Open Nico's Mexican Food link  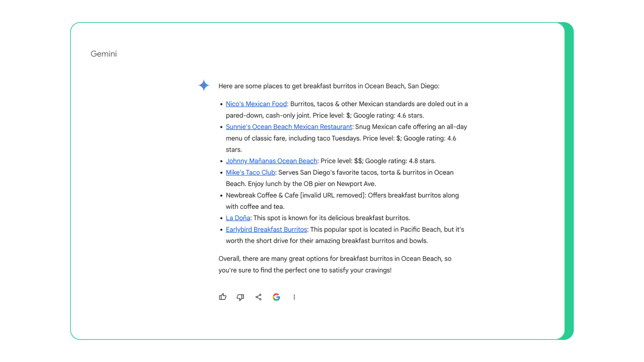tap(256, 104)
